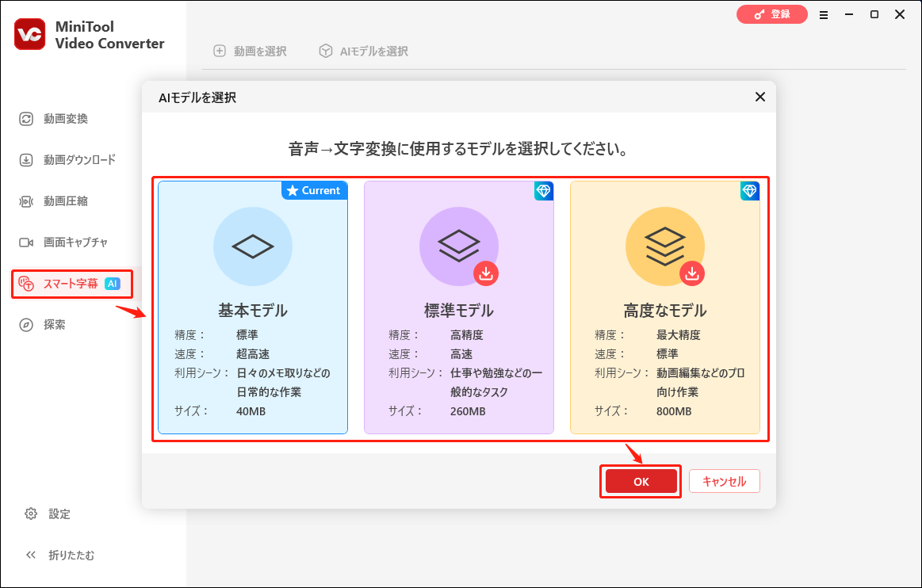The width and height of the screenshot is (922, 588).
Task: Click the Current star badge on 基本モデル
Action: (x=315, y=190)
